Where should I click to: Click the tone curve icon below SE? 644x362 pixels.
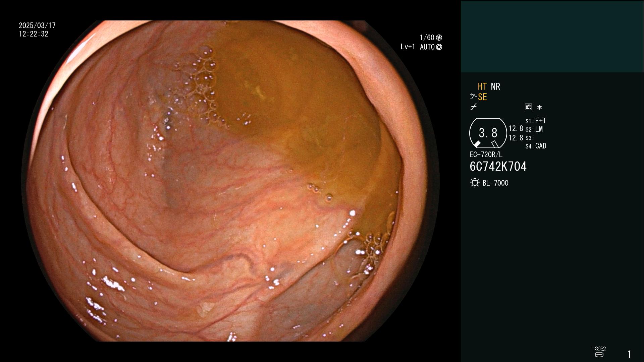click(x=474, y=107)
